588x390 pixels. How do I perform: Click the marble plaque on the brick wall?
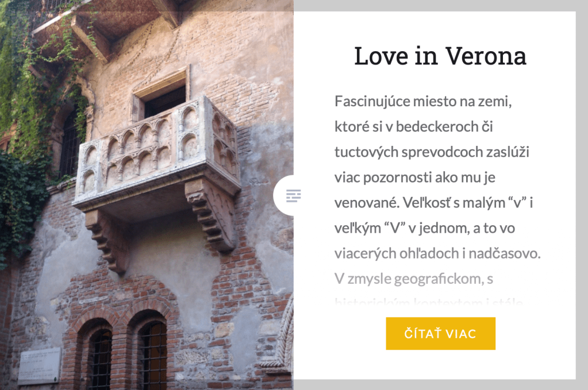click(x=40, y=366)
